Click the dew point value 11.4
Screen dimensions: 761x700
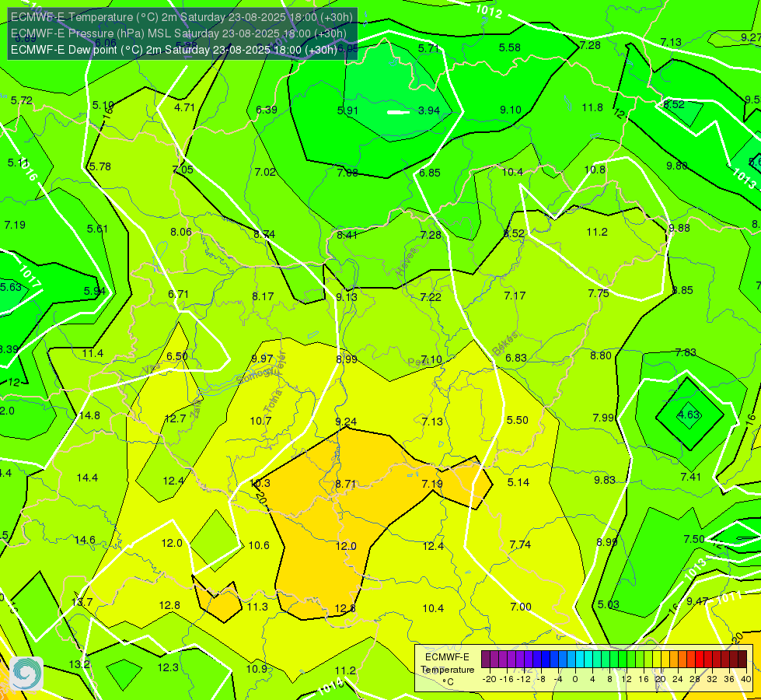[93, 353]
